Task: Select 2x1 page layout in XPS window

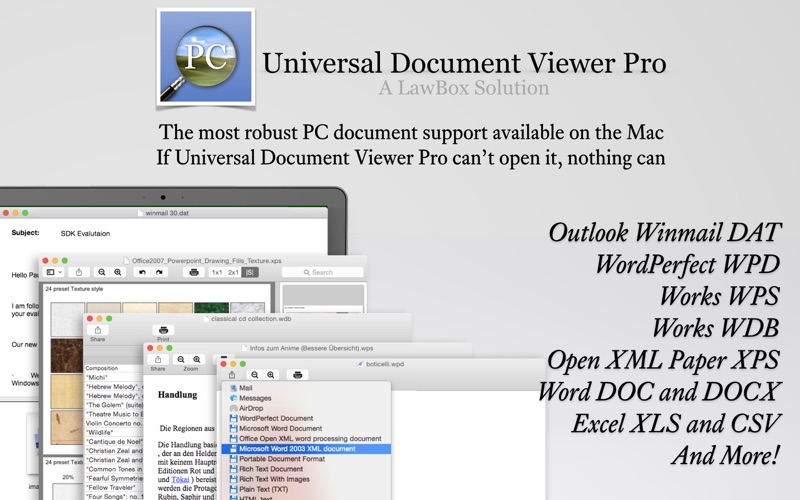Action: (x=233, y=272)
